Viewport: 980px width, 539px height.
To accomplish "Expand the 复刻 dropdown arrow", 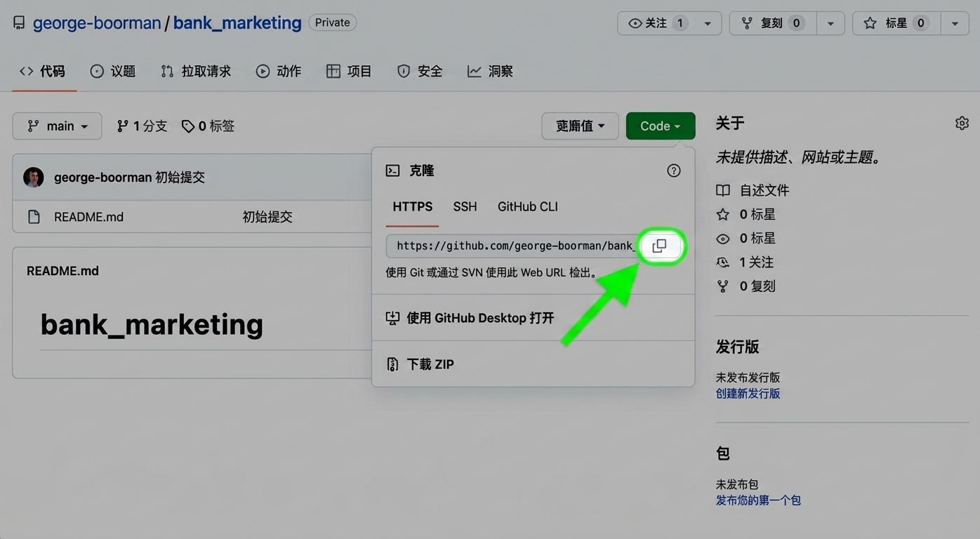I will click(x=830, y=23).
